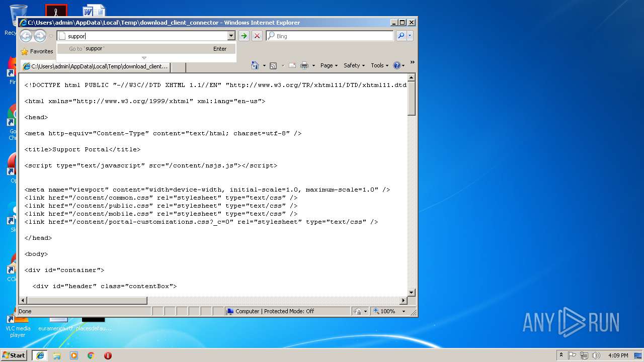
Task: Click 'Computer | Protected Mode: Off' status text
Action: [275, 311]
